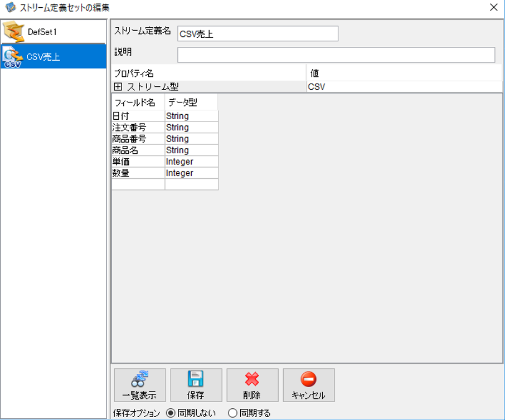
Task: Select the CSV売上 stream icon in sidebar
Action: 13,57
